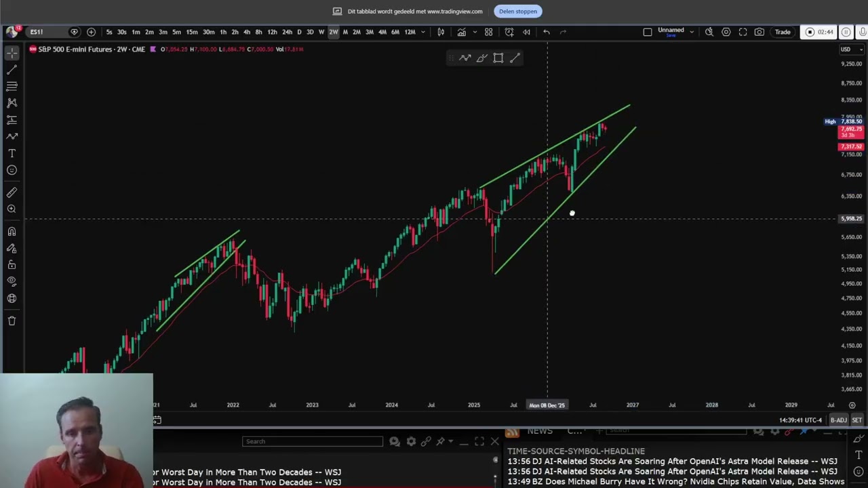This screenshot has width=868, height=488.
Task: Add a symbol to compare with plus
Action: click(91, 32)
